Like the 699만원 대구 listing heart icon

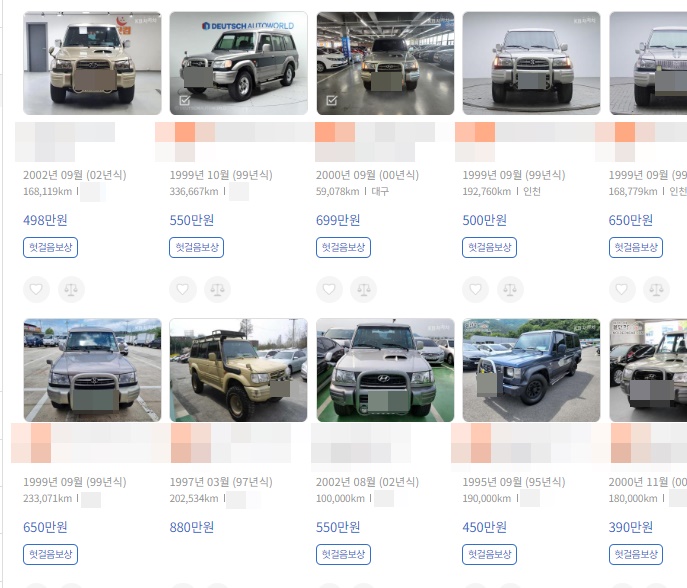coord(329,289)
